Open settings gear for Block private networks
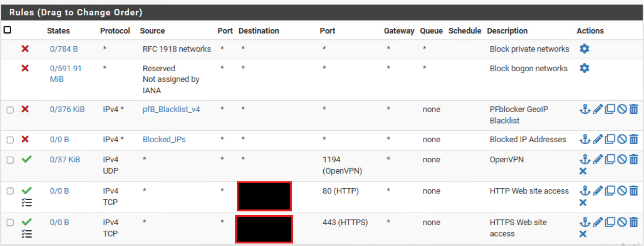Image resolution: width=644 pixels, height=246 pixels. [x=584, y=49]
